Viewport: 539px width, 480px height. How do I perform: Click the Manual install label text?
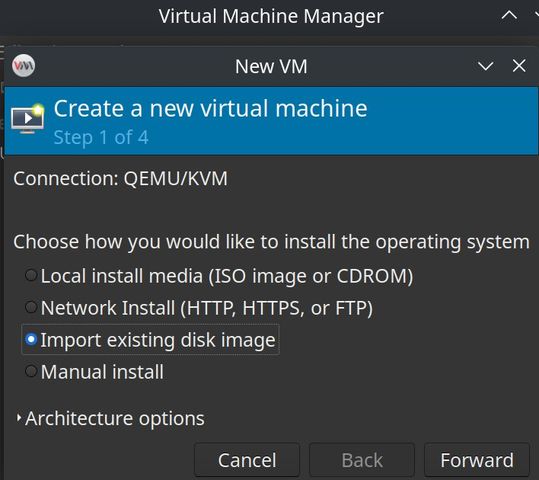pyautogui.click(x=102, y=372)
